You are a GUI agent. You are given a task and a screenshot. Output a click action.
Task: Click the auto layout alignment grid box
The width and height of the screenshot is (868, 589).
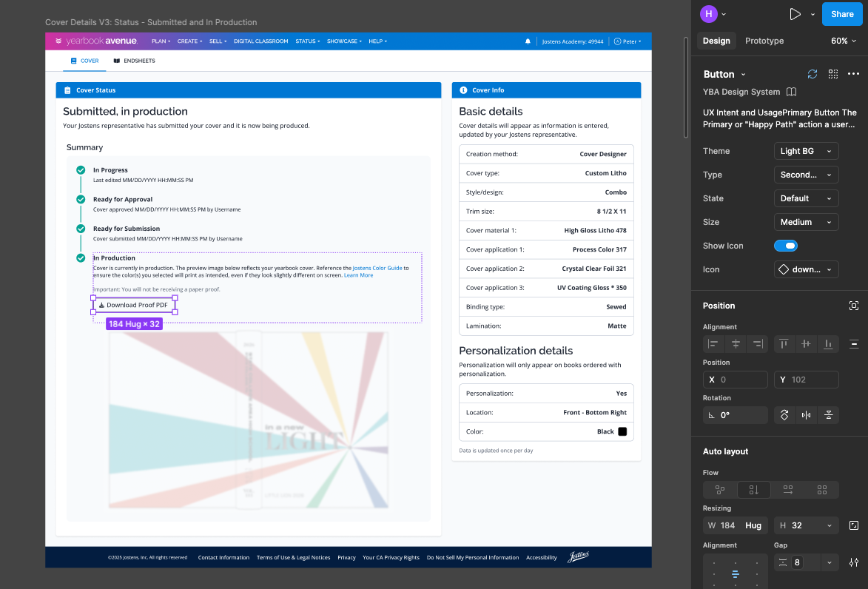pyautogui.click(x=735, y=571)
